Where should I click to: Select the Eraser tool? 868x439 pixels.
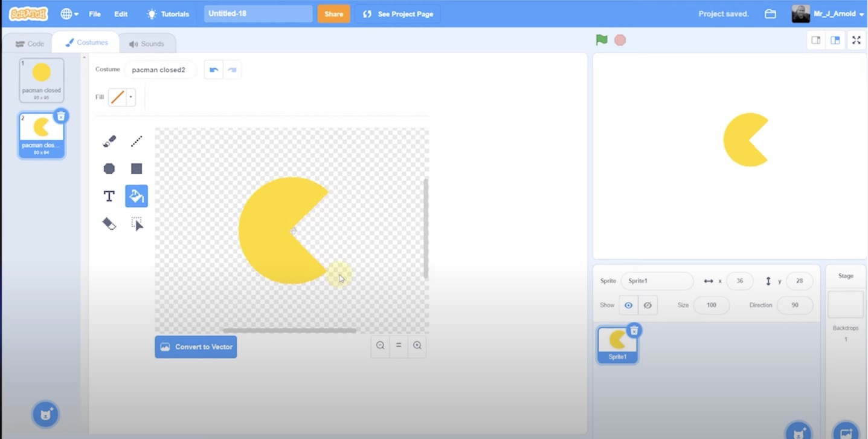point(109,224)
